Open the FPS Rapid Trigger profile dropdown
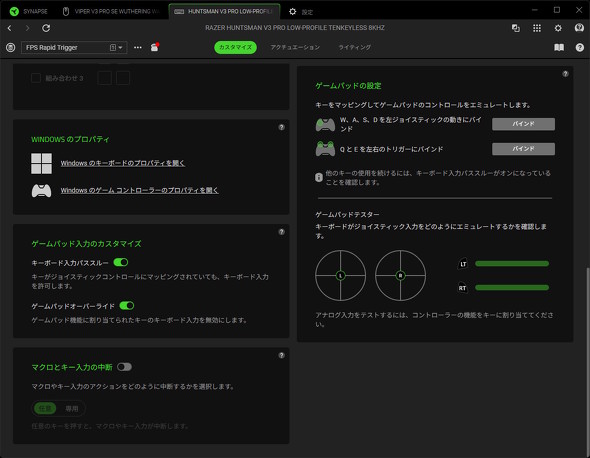This screenshot has width=590, height=458. (74, 47)
